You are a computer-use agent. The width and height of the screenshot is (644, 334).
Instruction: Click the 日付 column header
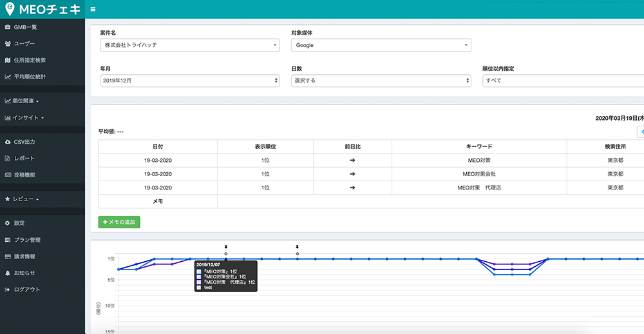158,146
